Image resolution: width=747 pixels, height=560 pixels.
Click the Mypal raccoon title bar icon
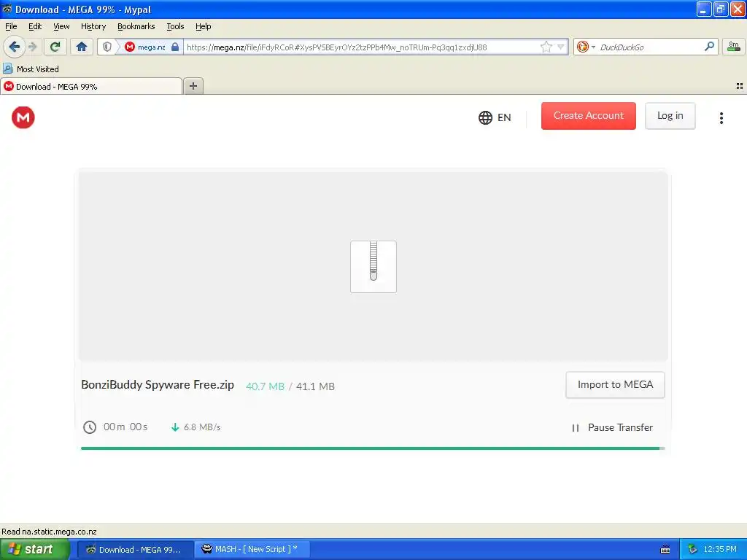7,9
